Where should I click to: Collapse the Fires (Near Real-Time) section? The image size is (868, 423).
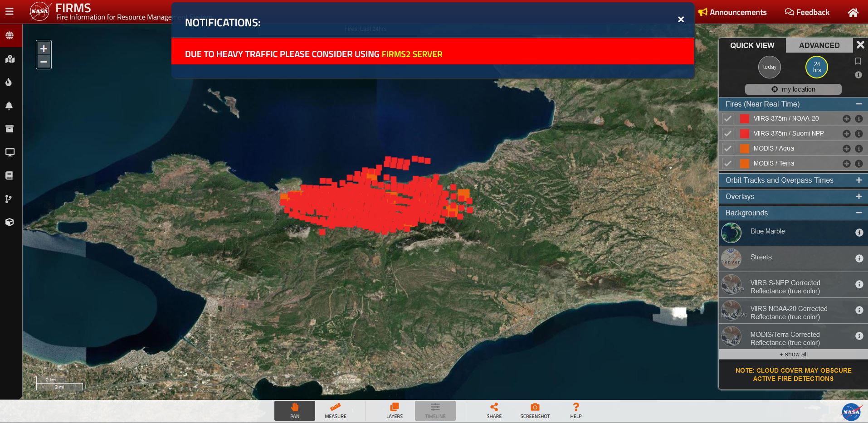tap(858, 104)
